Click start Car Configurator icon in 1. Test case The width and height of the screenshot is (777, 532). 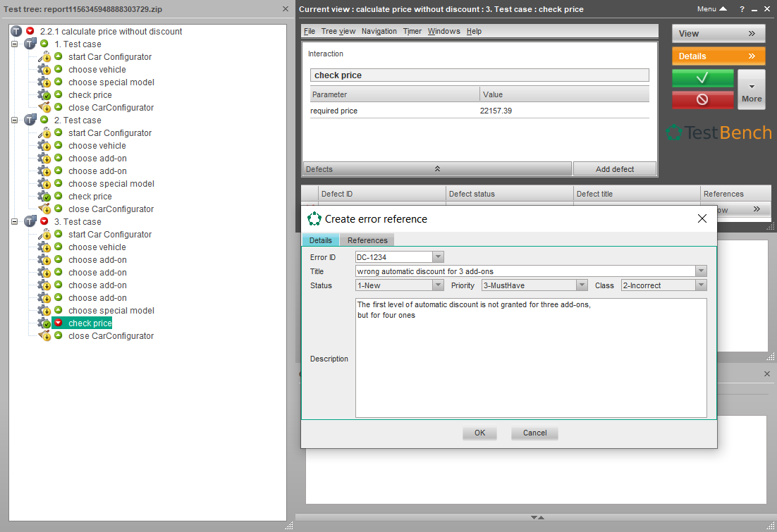point(44,56)
